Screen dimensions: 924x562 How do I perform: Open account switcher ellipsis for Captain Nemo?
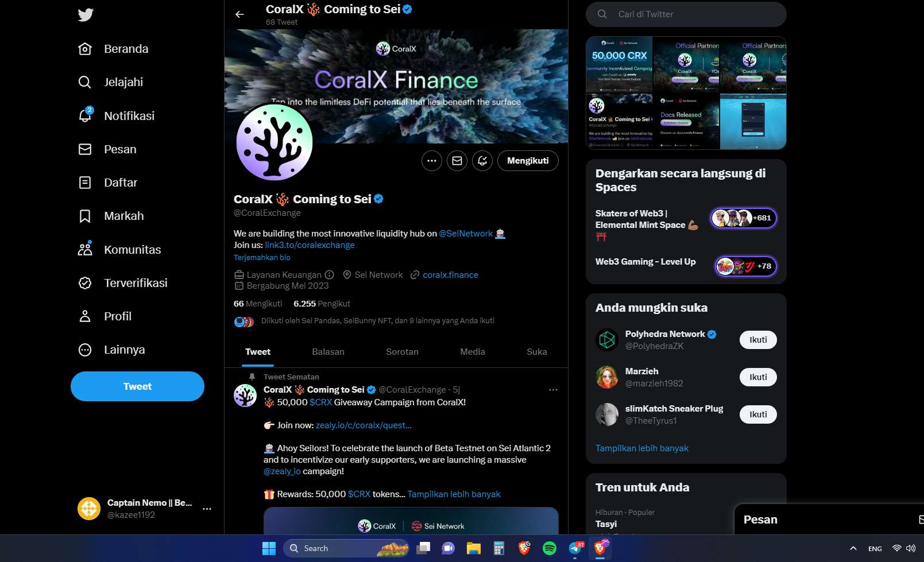pyautogui.click(x=207, y=509)
